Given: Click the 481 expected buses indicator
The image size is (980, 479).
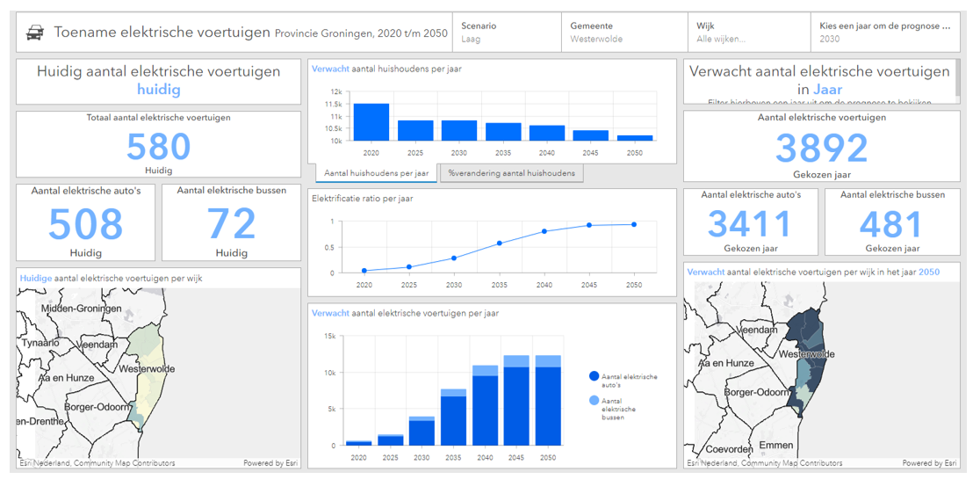Looking at the screenshot, I should point(892,222).
